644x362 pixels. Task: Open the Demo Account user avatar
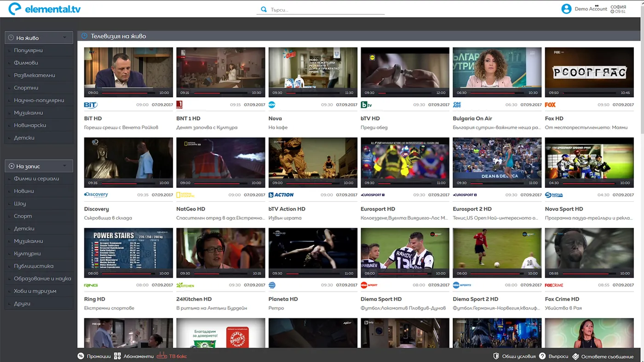tap(566, 9)
